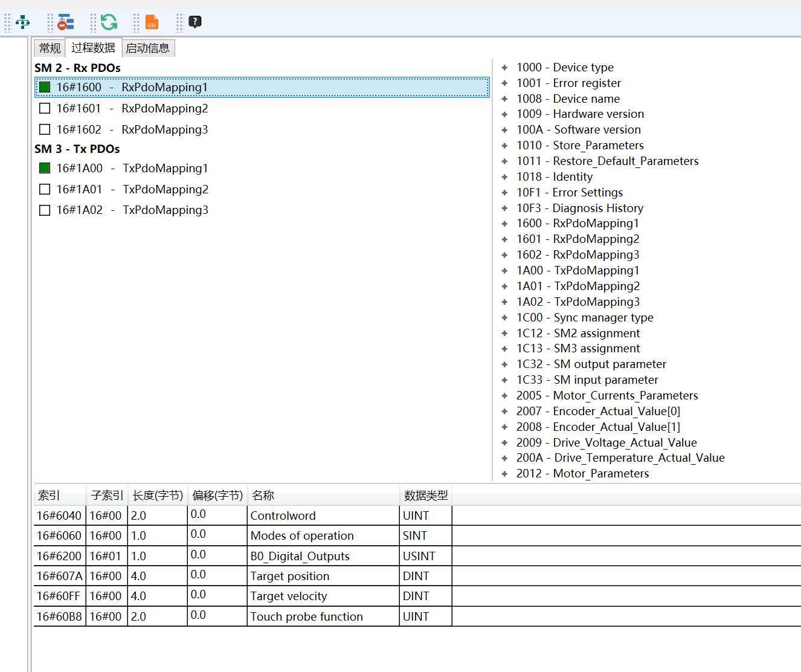Screen dimensions: 801x672
Task: Click the 子索引 column header
Action: click(x=107, y=496)
